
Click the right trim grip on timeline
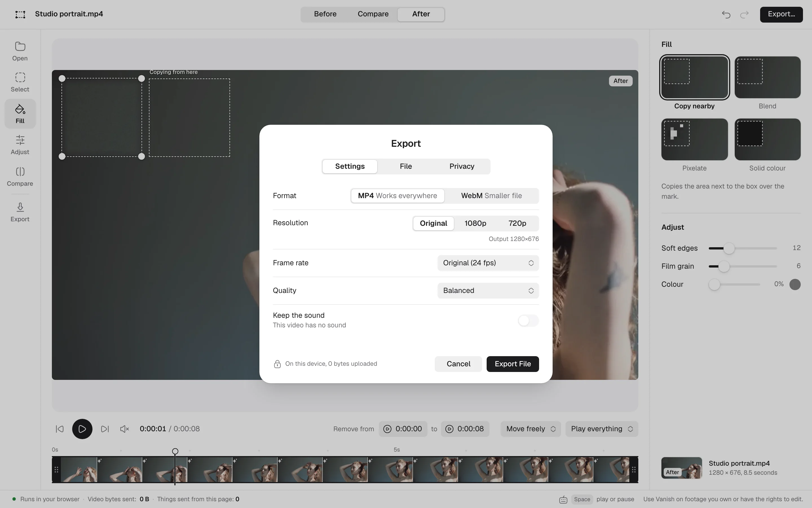coord(634,469)
